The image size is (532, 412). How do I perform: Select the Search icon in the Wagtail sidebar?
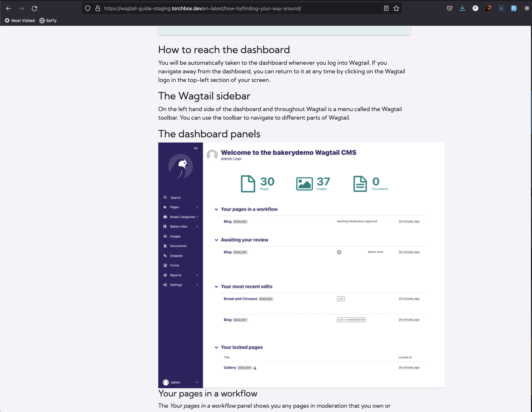165,197
